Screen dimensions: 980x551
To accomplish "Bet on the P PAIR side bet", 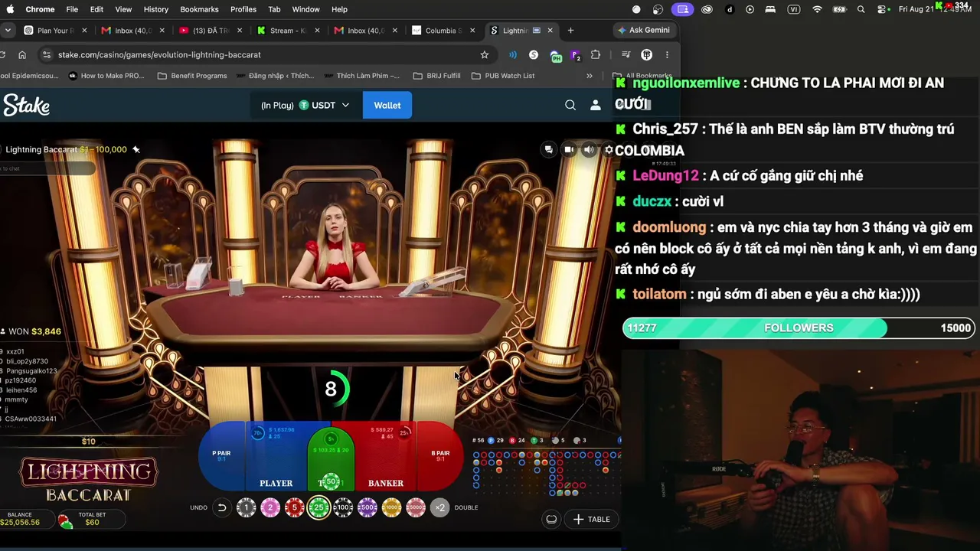I will pyautogui.click(x=221, y=456).
